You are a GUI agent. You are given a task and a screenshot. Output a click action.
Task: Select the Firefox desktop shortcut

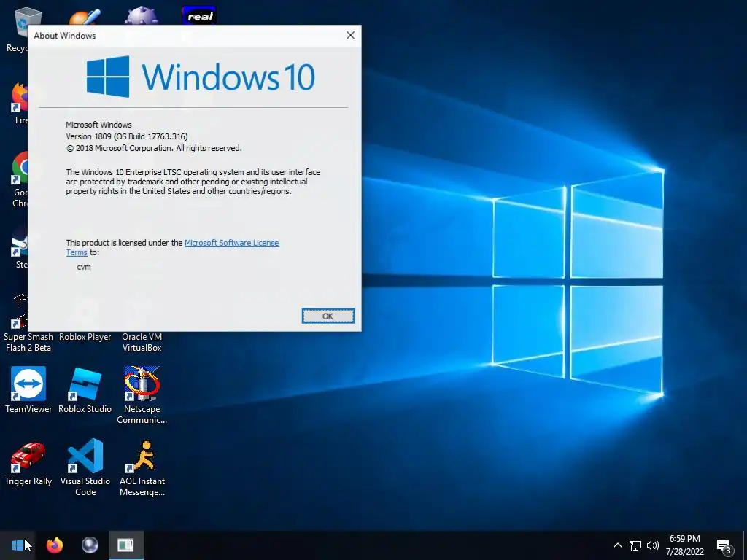point(19,103)
